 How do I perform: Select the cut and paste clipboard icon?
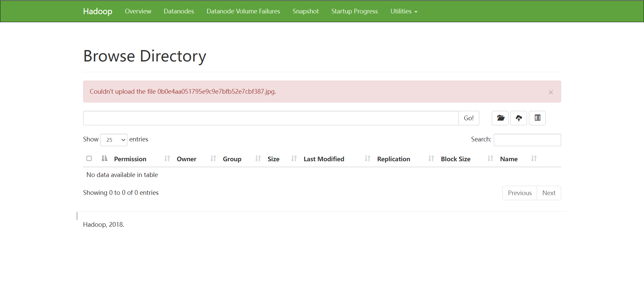pos(537,118)
